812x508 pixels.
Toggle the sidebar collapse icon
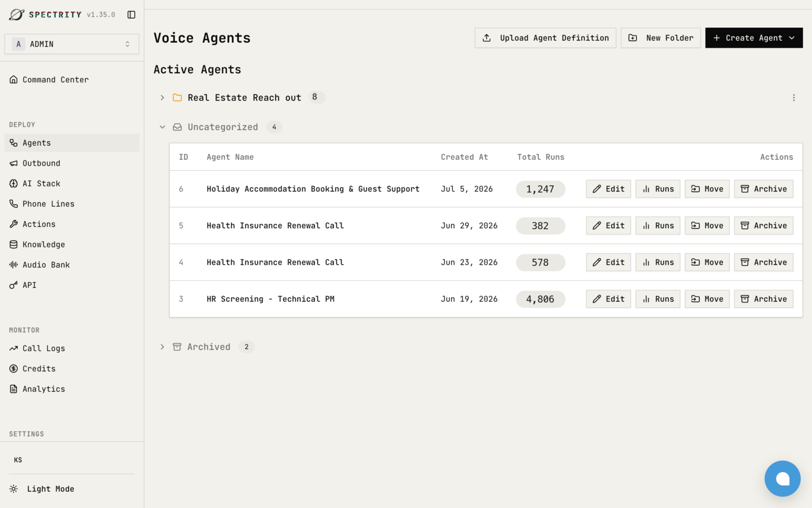131,15
